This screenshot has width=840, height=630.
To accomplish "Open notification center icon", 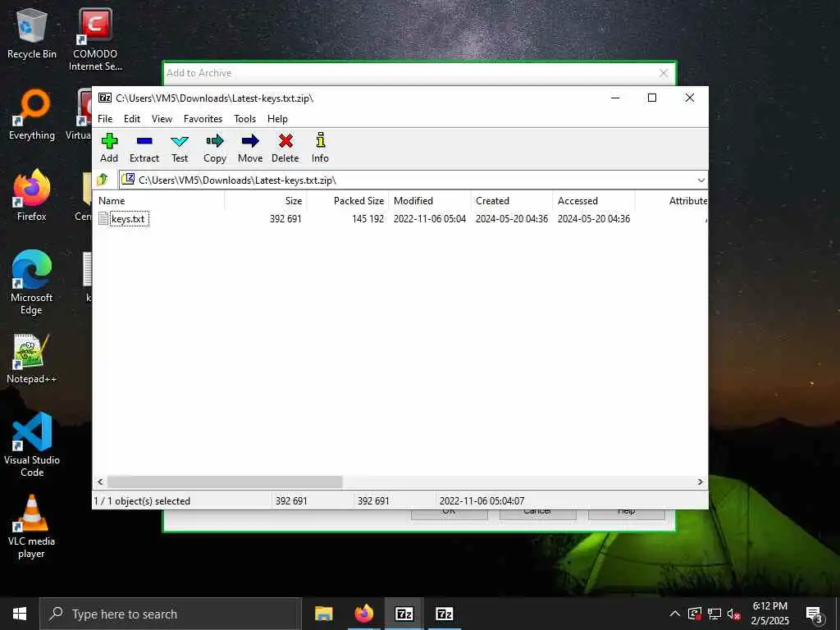I will (814, 614).
